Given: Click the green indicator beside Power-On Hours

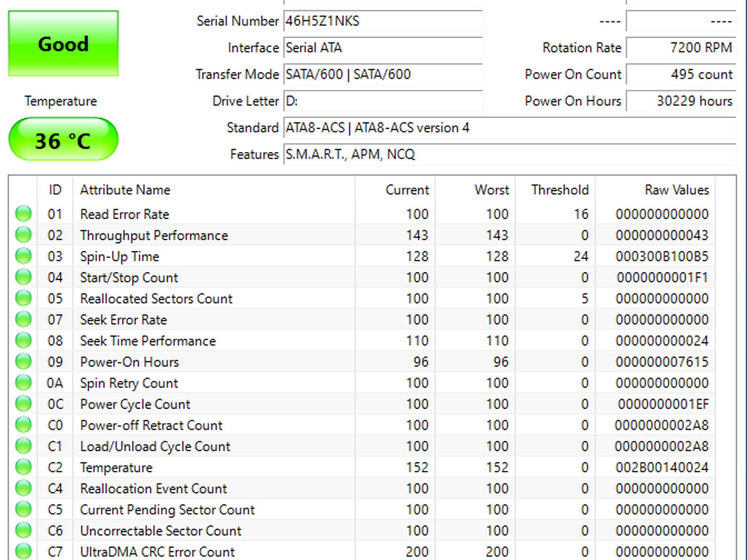Looking at the screenshot, I should pos(23,362).
